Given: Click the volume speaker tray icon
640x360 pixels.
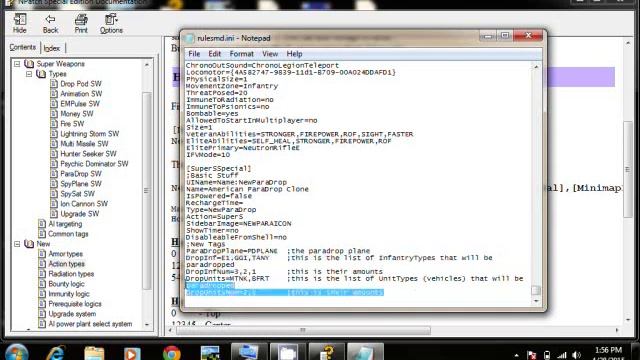Looking at the screenshot, I should (576, 355).
